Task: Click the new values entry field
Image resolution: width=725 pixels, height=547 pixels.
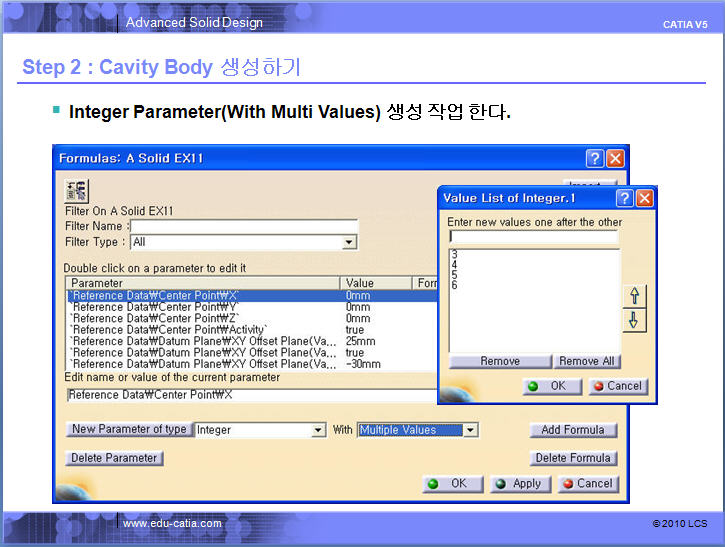Action: (533, 237)
